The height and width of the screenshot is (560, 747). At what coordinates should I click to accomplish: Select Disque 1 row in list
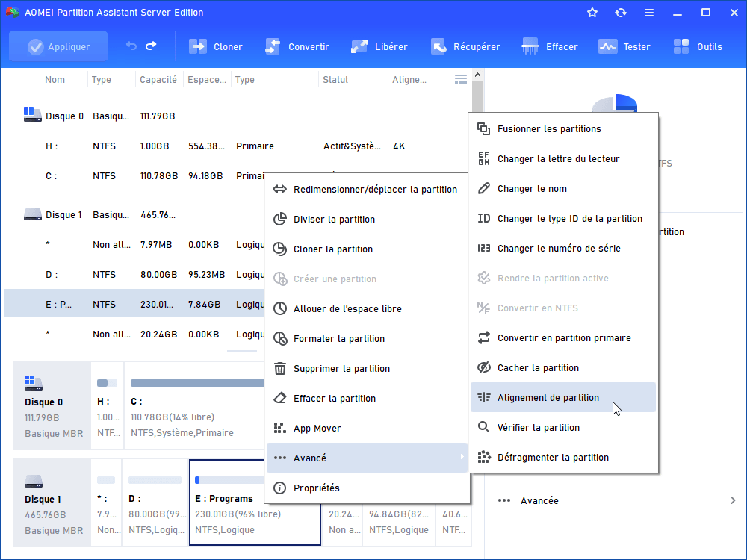134,215
